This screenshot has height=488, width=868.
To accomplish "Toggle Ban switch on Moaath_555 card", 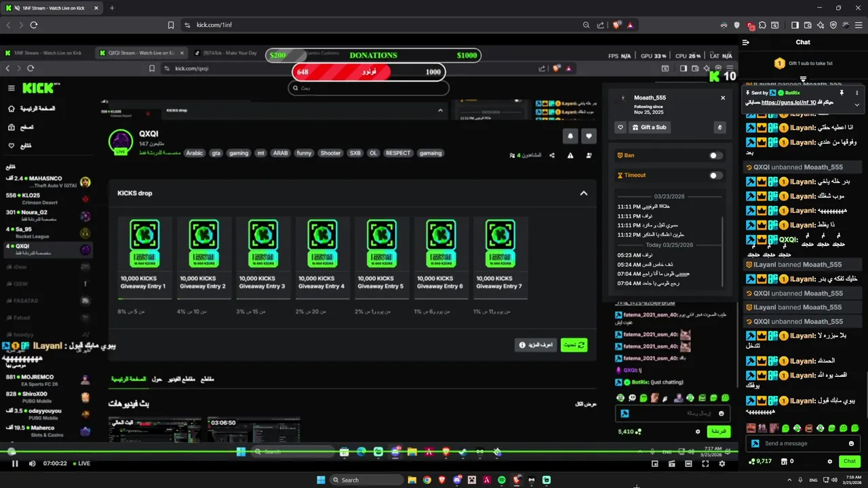I will (x=715, y=155).
